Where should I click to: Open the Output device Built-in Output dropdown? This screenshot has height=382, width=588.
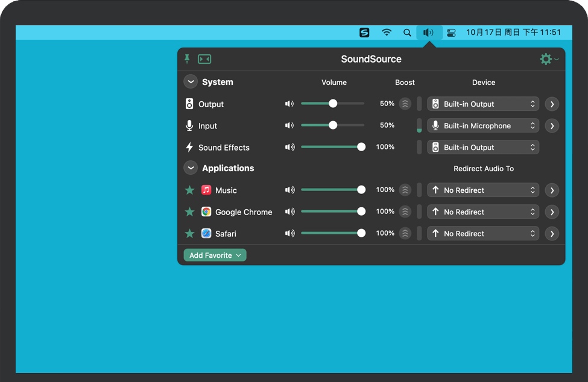click(x=483, y=104)
